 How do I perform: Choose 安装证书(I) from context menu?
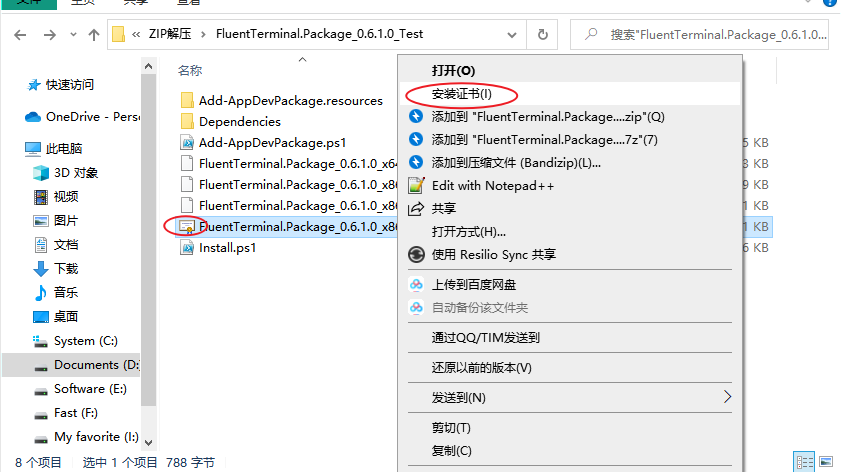point(461,94)
